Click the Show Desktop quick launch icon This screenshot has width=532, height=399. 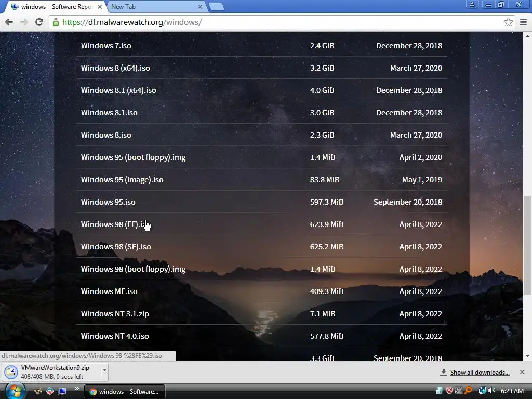(62, 392)
